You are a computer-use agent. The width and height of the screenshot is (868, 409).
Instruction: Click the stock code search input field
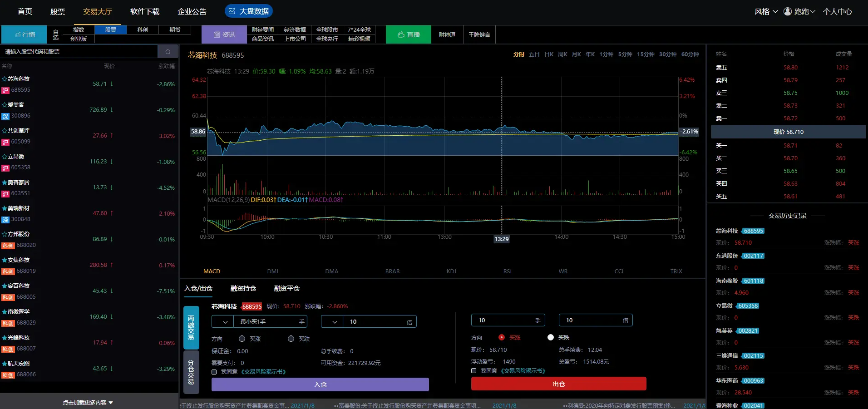click(79, 52)
